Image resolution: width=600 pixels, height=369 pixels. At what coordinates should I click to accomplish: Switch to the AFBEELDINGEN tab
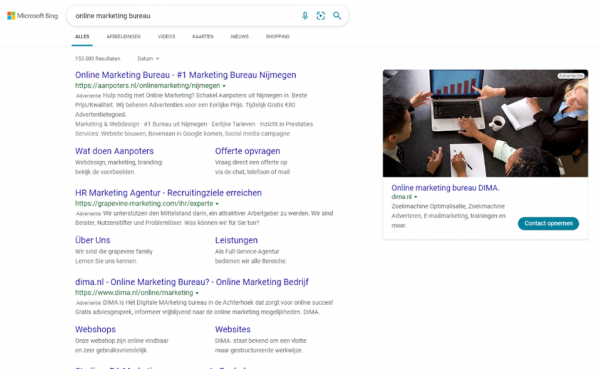click(124, 37)
